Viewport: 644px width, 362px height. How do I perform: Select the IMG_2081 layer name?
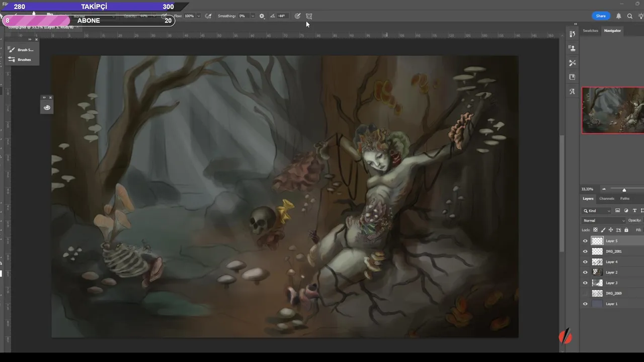point(613,251)
